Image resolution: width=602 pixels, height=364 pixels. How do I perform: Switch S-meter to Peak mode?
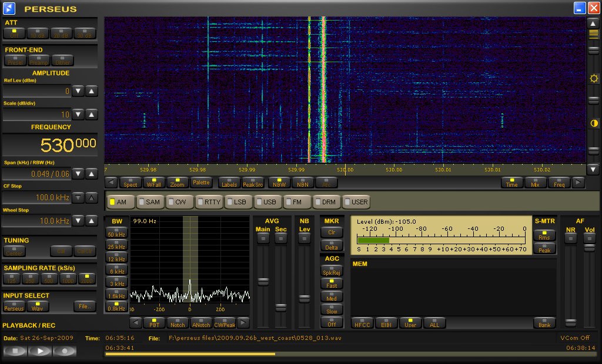click(544, 248)
